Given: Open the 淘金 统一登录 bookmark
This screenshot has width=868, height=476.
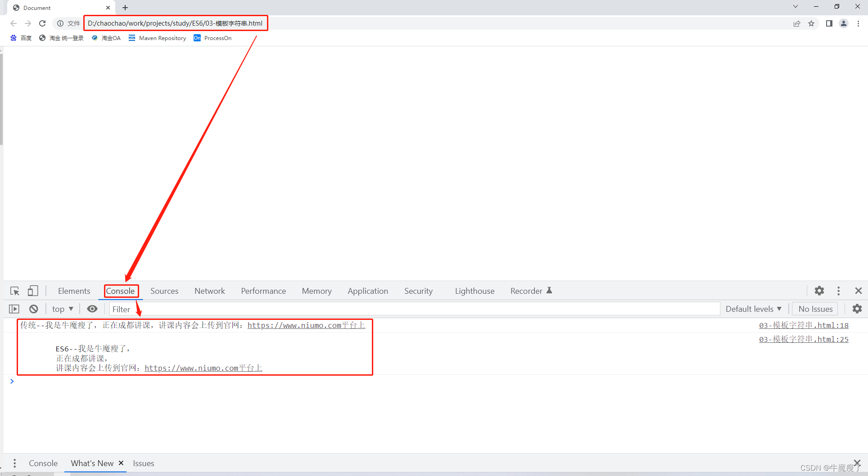Looking at the screenshot, I should (61, 38).
